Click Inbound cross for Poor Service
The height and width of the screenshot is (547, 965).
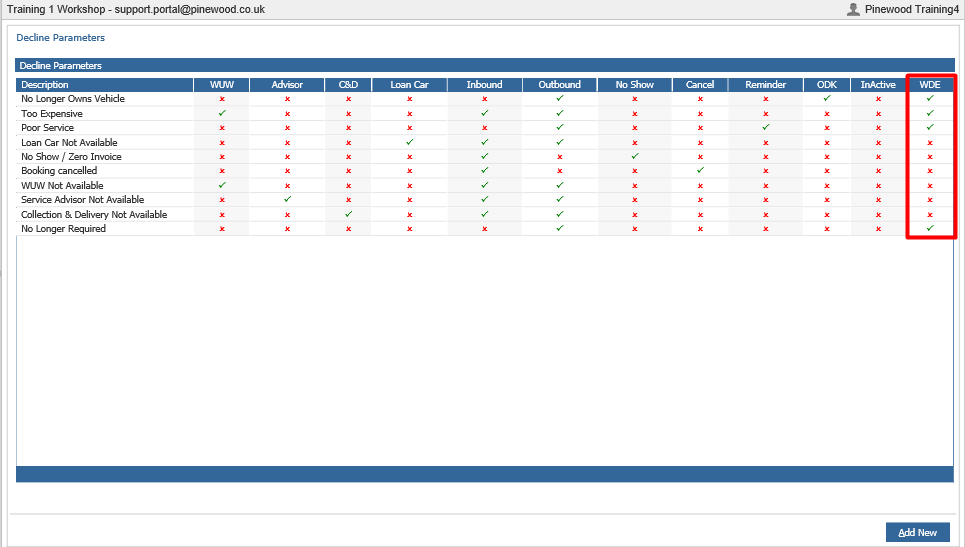point(484,128)
